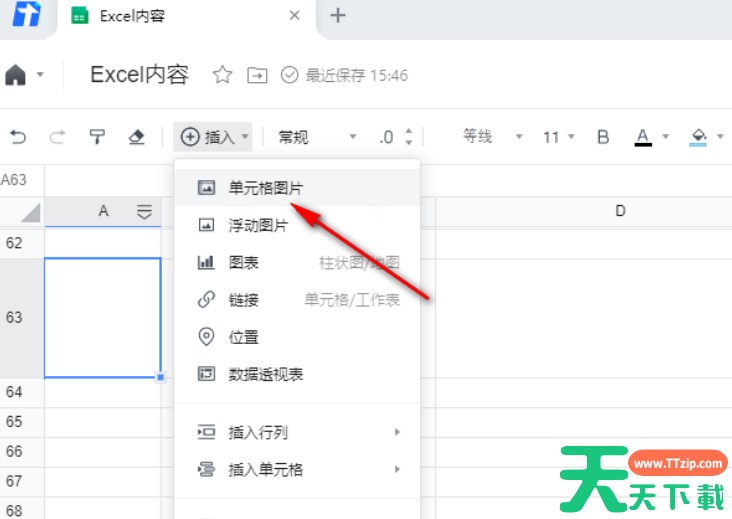The image size is (732, 519).
Task: Select the format painter tool
Action: (97, 137)
